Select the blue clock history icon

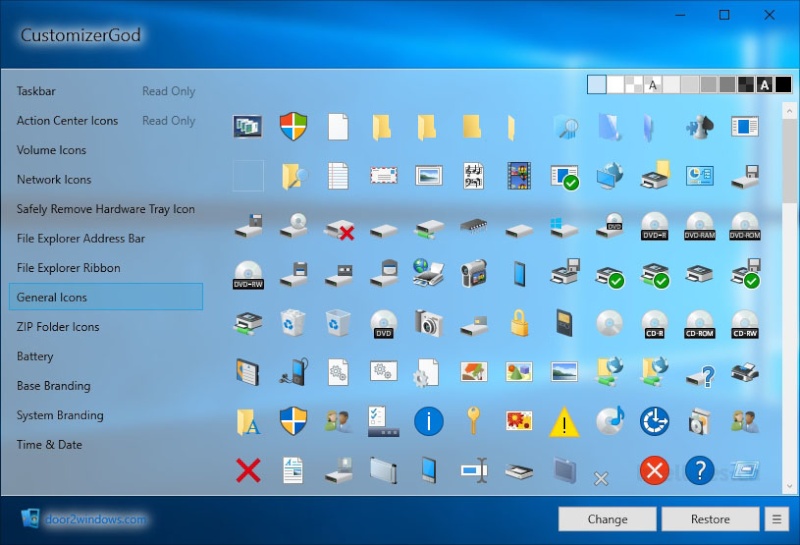[x=654, y=422]
